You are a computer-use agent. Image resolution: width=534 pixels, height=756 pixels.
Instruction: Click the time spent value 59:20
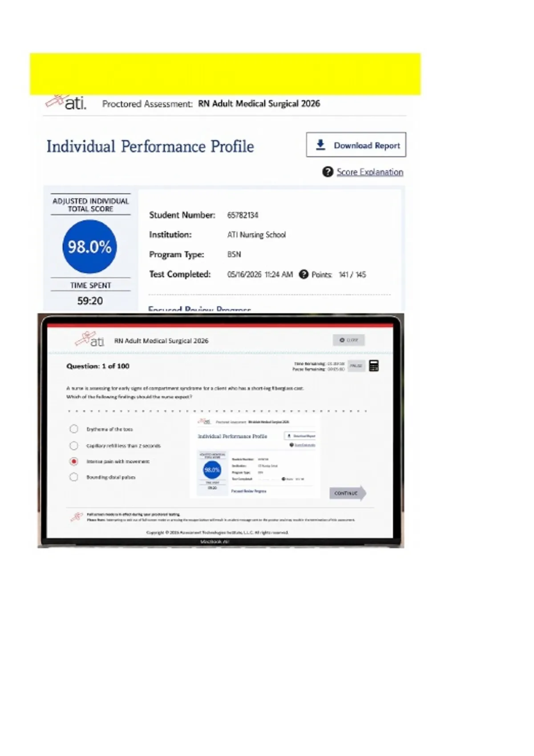pos(90,301)
